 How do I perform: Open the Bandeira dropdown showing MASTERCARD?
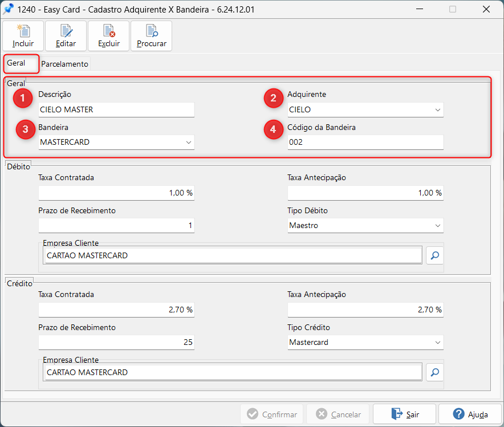point(116,142)
